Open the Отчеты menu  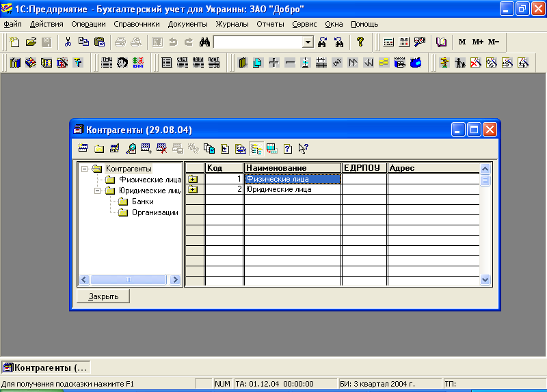pyautogui.click(x=270, y=24)
